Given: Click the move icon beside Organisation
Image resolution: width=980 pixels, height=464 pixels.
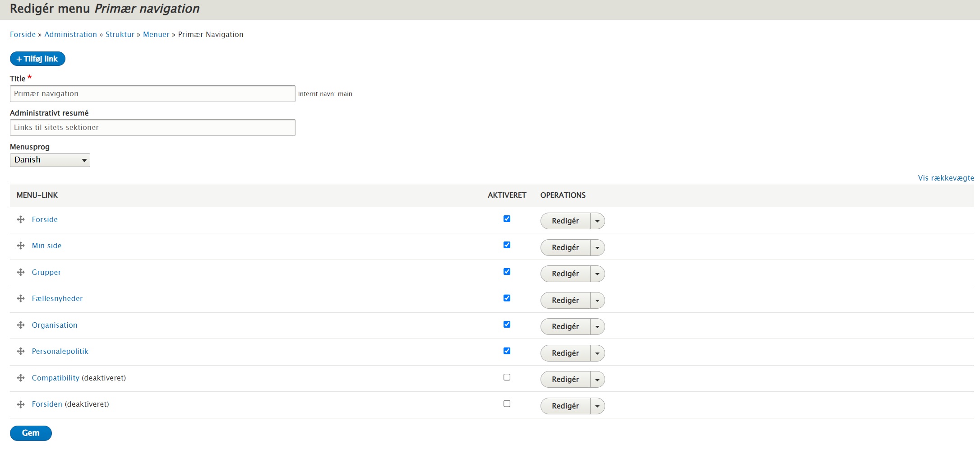Looking at the screenshot, I should [21, 325].
